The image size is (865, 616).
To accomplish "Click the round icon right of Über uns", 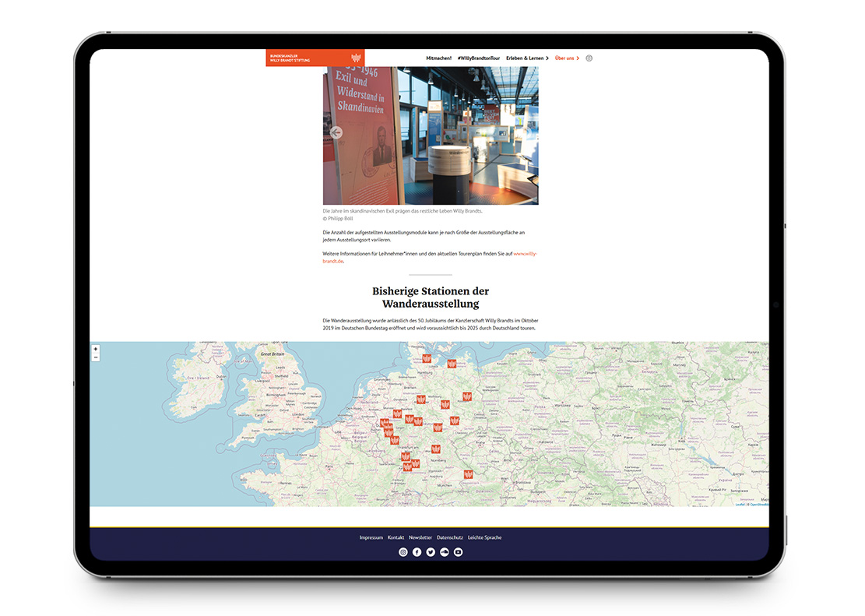I will click(589, 58).
